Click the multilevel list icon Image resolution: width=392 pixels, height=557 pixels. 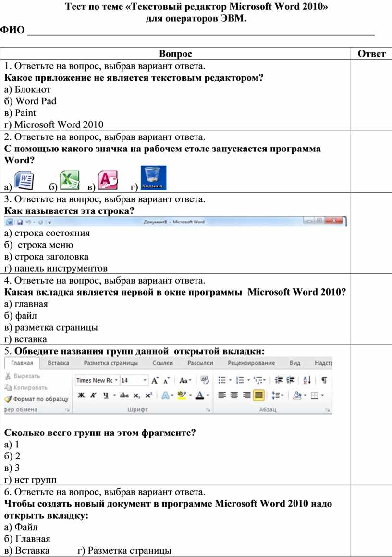(x=258, y=381)
